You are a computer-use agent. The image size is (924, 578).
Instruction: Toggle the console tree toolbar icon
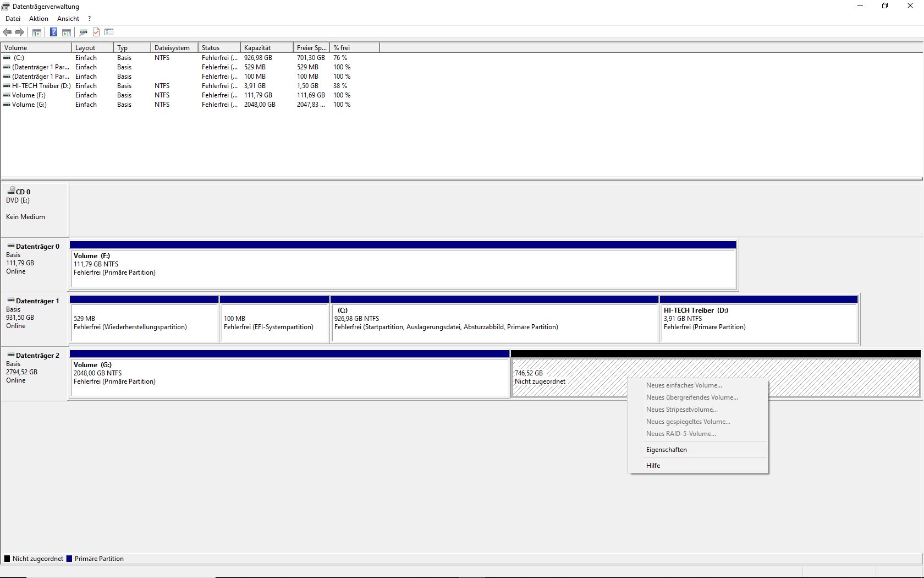(37, 32)
